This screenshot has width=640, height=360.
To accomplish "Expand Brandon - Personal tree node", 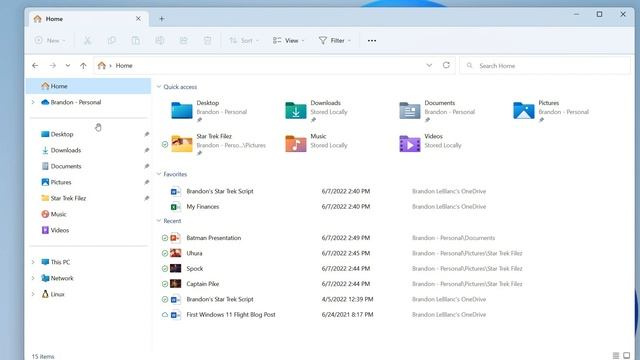I will click(33, 102).
